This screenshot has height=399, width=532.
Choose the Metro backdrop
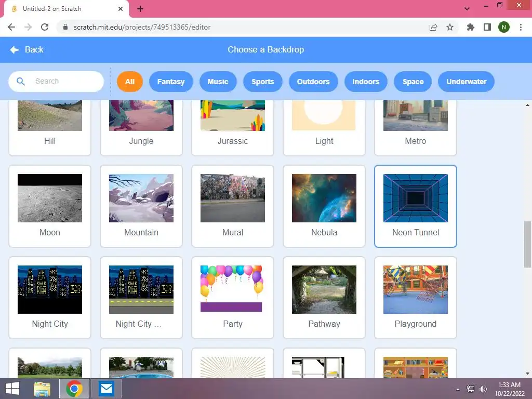[416, 128]
